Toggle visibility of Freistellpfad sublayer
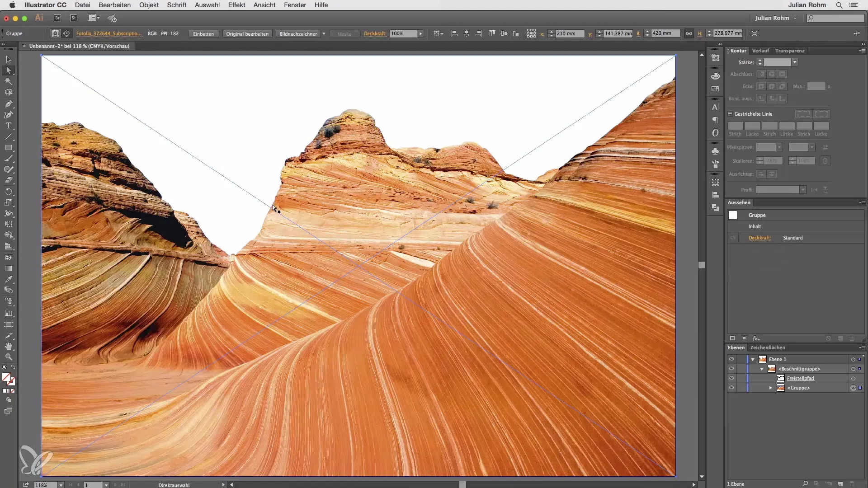868x488 pixels. [x=731, y=378]
